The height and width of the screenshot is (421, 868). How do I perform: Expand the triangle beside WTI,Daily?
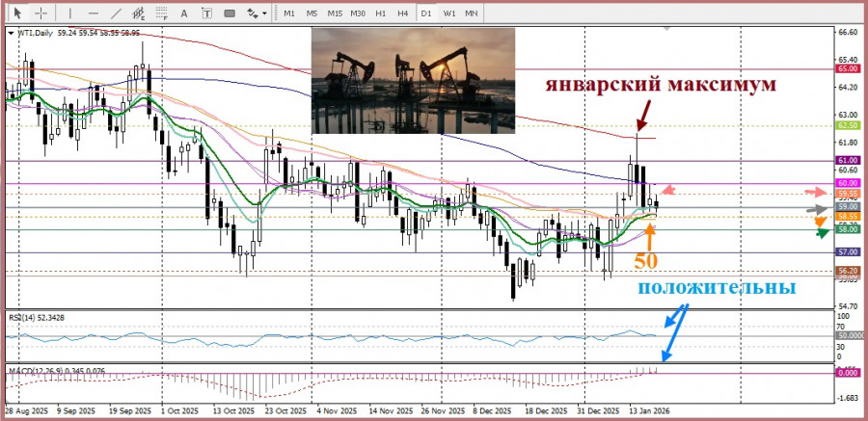tap(13, 33)
